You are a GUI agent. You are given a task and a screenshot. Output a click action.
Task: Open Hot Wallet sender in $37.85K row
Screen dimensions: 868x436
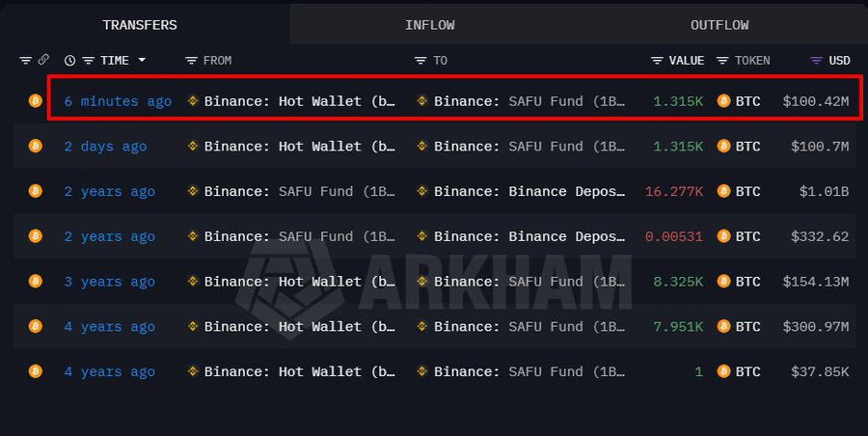(300, 371)
